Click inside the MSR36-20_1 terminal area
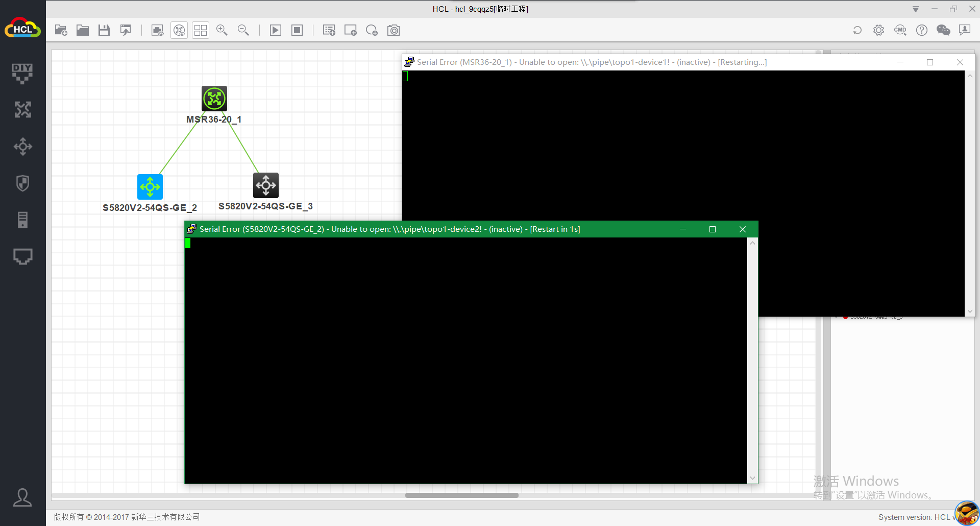 pos(683,146)
